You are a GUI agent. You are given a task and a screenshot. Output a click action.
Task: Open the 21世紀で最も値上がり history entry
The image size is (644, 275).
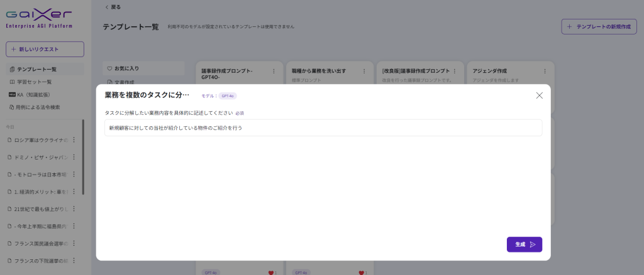pyautogui.click(x=41, y=208)
